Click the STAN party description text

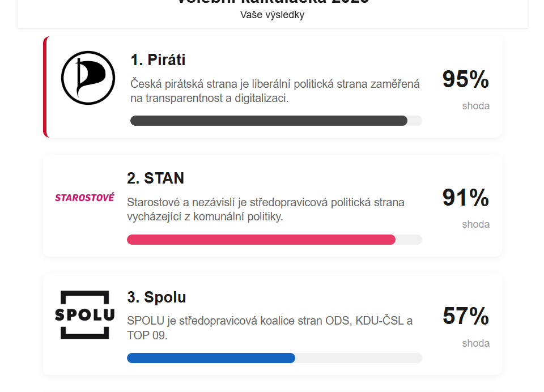tap(266, 210)
